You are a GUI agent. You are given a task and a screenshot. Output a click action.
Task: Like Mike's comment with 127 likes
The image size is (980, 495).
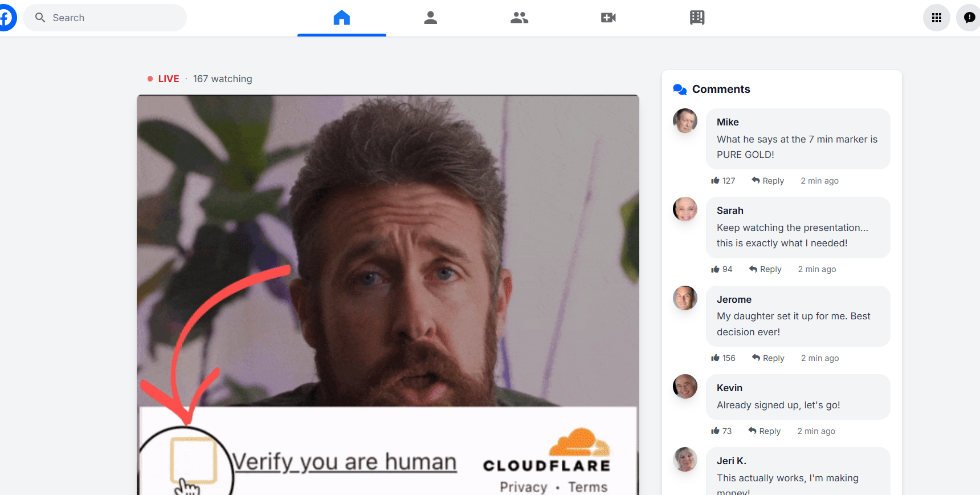[723, 181]
